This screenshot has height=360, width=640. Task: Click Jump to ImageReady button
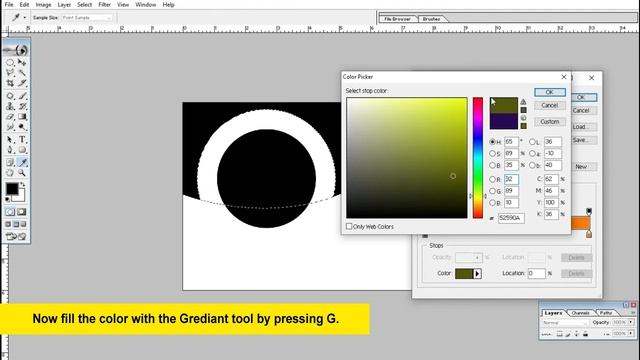16,236
